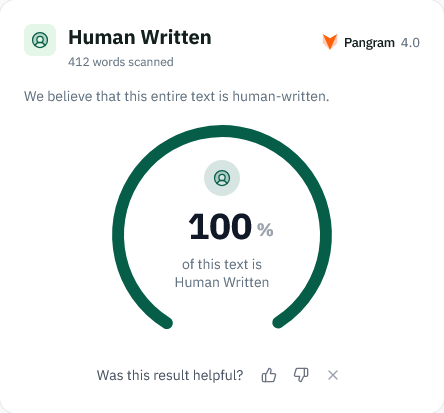
Task: Click the "We believe that this entire text" sentence
Action: [177, 96]
